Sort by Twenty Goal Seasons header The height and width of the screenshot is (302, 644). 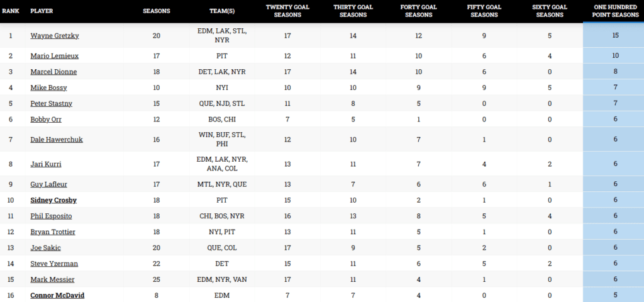287,11
